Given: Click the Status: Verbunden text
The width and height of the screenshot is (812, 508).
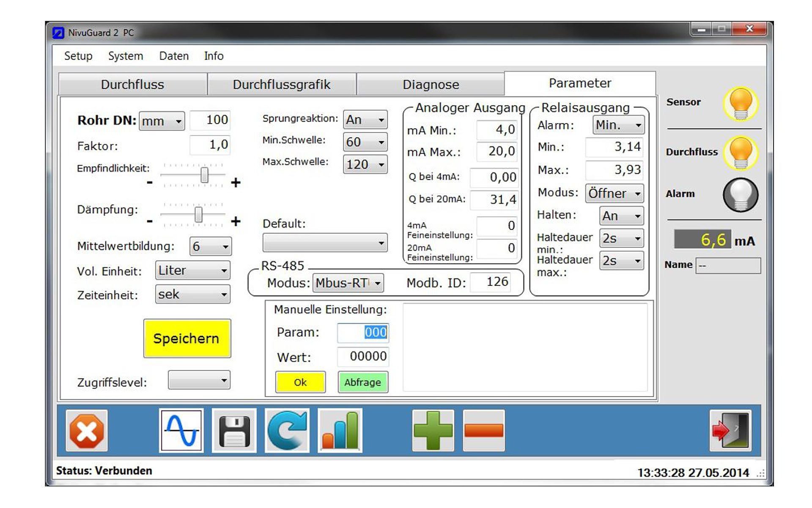Looking at the screenshot, I should click(104, 471).
